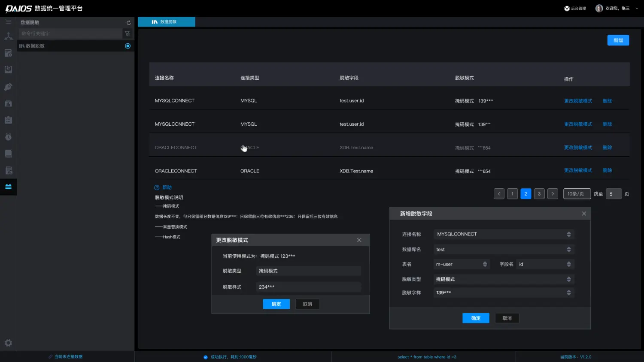
Task: Select the 数据脱敏 radio button in the left panel
Action: click(128, 46)
